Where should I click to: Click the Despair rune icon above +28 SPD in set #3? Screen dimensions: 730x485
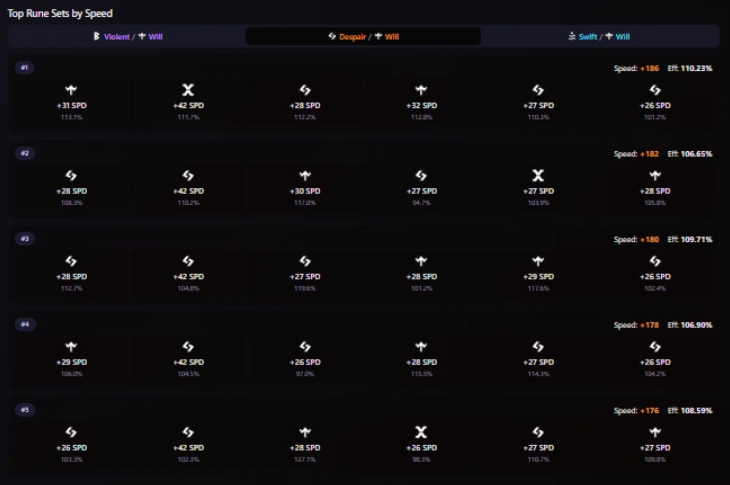[x=71, y=261]
